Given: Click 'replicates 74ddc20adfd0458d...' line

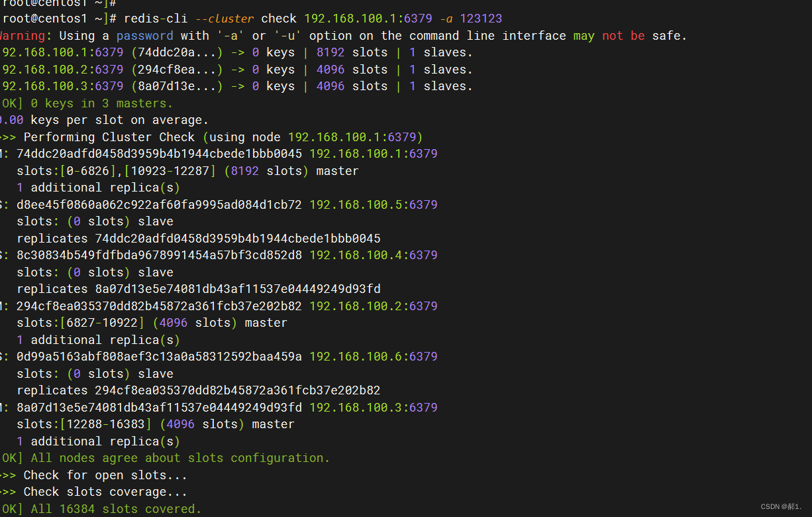Looking at the screenshot, I should [199, 239].
